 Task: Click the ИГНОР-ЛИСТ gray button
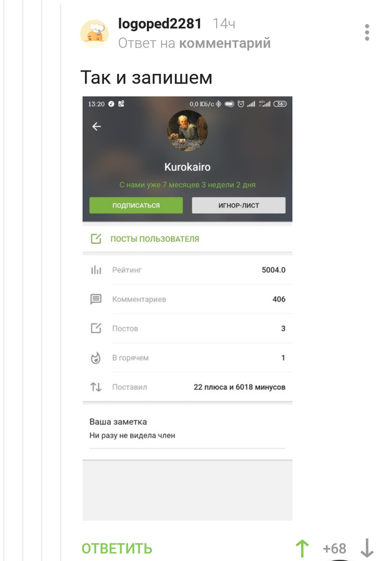(x=239, y=205)
